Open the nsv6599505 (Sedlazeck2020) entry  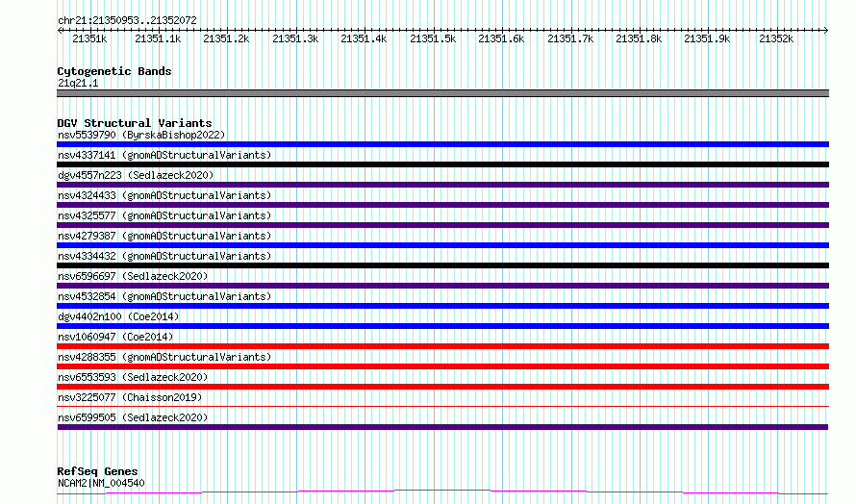(133, 417)
